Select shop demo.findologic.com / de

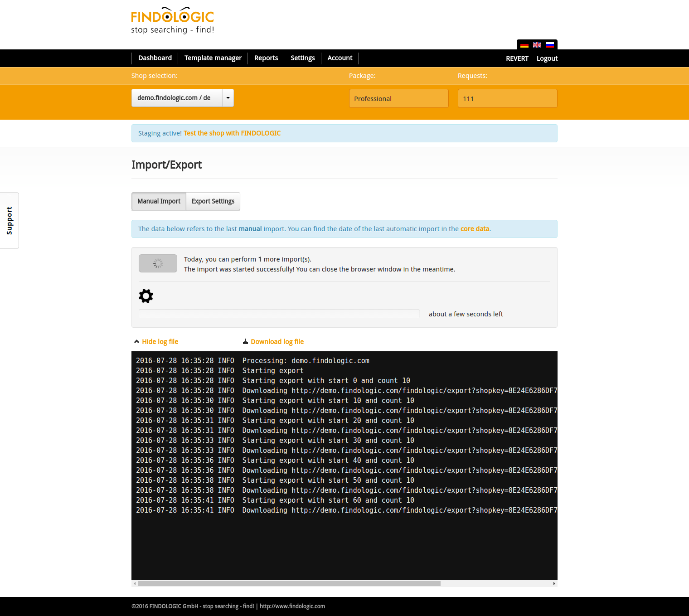177,98
